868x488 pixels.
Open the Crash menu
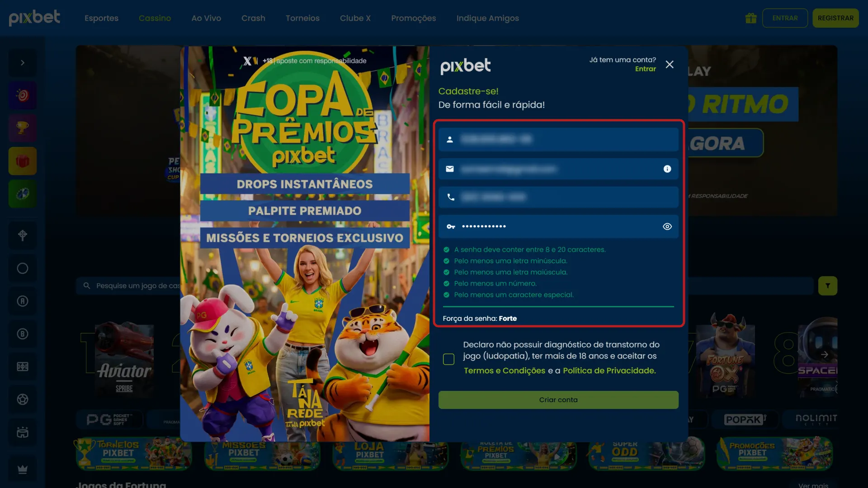[x=253, y=18]
